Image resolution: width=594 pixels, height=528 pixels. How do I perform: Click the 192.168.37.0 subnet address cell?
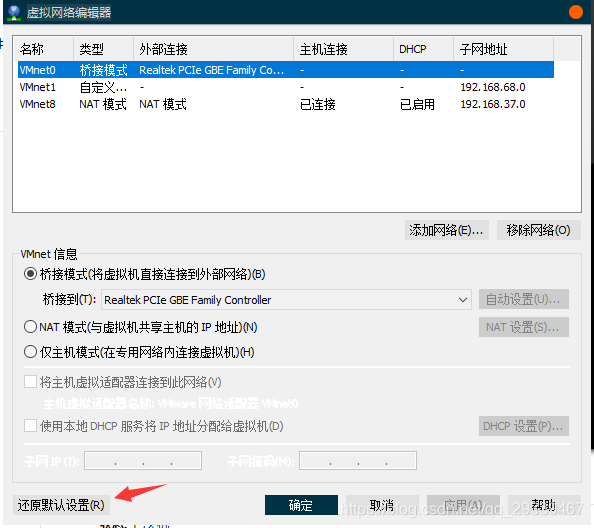pos(492,104)
